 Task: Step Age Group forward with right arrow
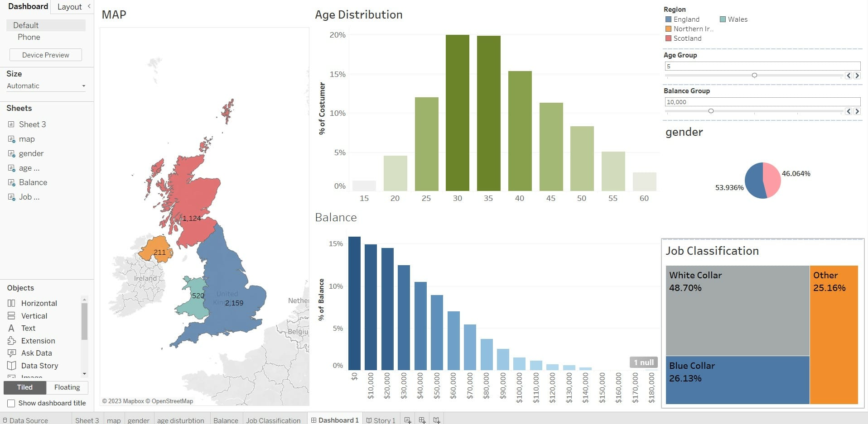[x=857, y=76]
